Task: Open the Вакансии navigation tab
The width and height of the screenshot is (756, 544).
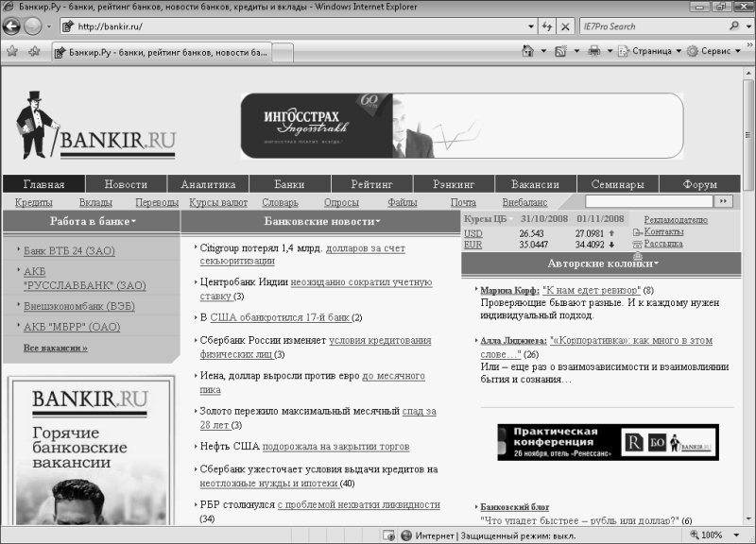Action: click(x=535, y=184)
